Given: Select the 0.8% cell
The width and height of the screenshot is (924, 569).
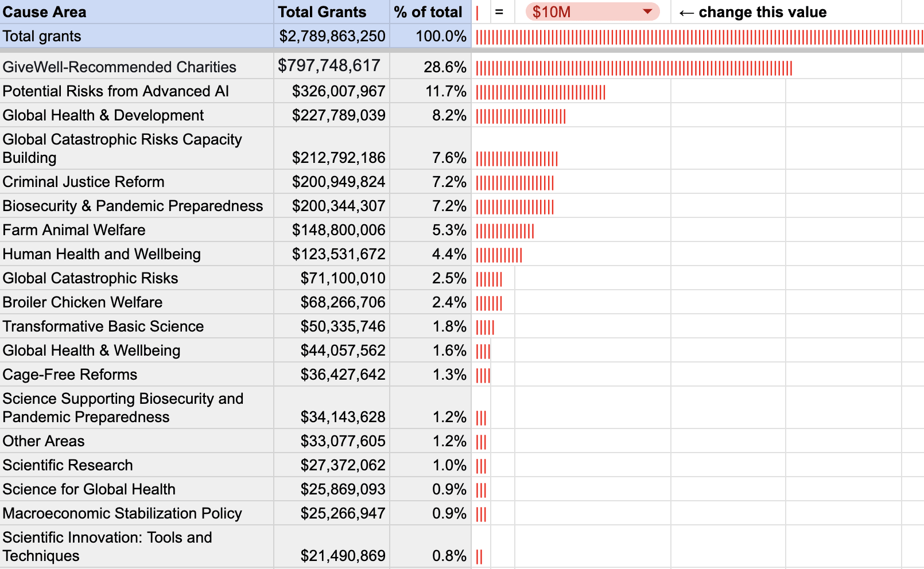Looking at the screenshot, I should click(x=430, y=546).
